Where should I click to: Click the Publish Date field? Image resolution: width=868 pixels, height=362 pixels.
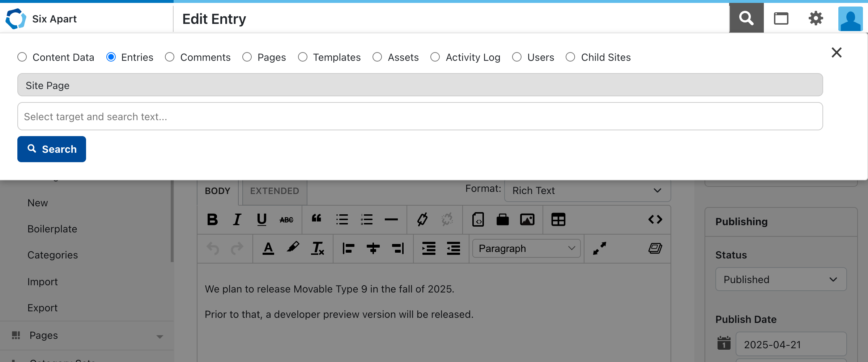point(791,344)
